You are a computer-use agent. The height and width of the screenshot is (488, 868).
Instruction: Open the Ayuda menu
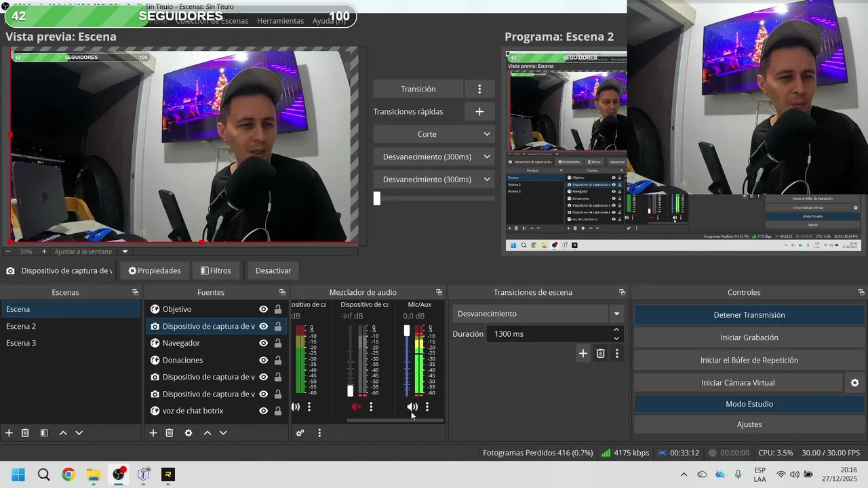(x=328, y=21)
